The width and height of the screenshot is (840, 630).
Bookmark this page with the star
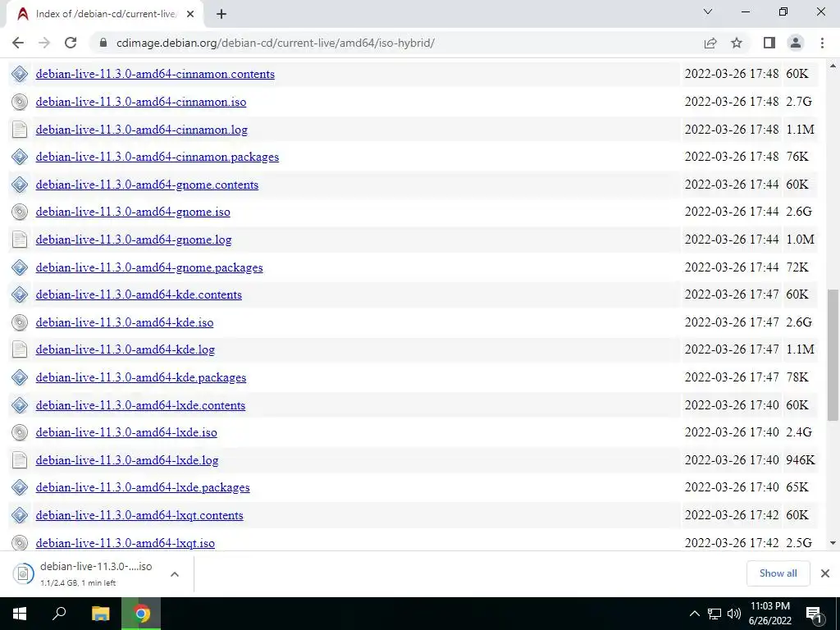737,43
